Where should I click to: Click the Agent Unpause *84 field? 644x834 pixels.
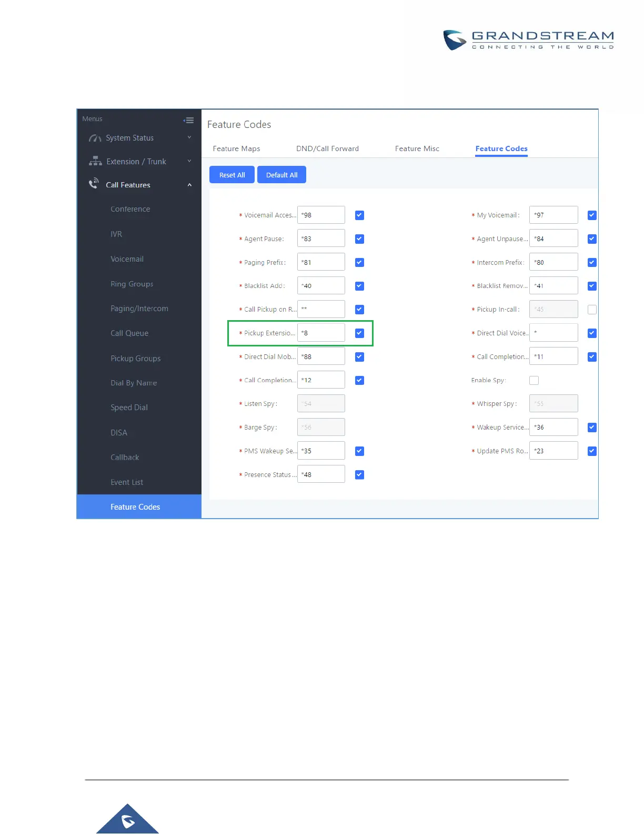(554, 239)
